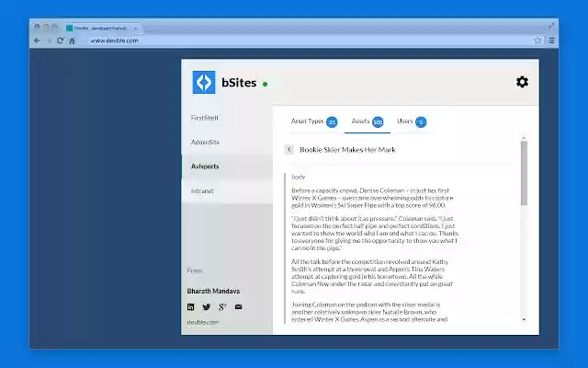Click the bSites heading text
Screen dimensions: 588x368
(x=239, y=82)
